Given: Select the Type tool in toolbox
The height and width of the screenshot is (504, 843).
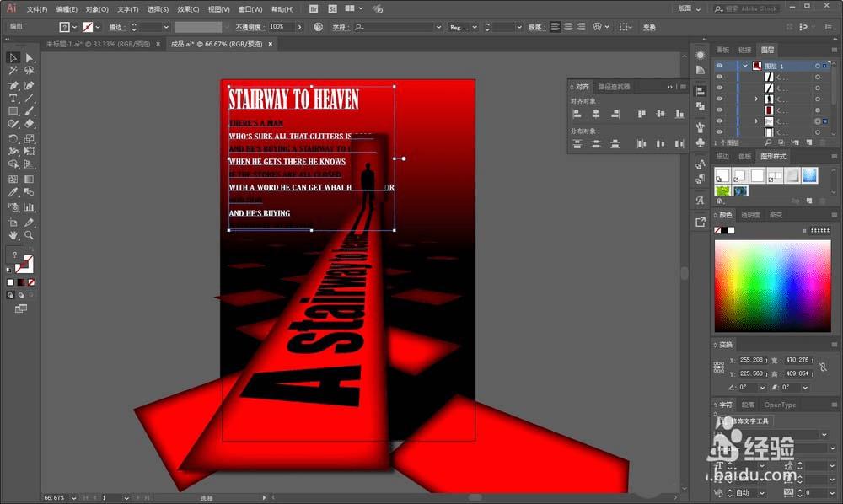Looking at the screenshot, I should [13, 99].
